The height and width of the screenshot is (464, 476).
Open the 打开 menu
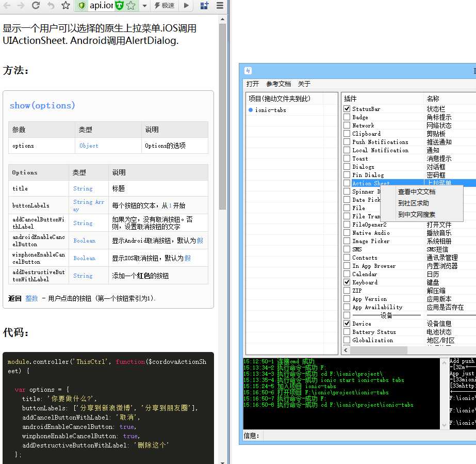point(253,84)
